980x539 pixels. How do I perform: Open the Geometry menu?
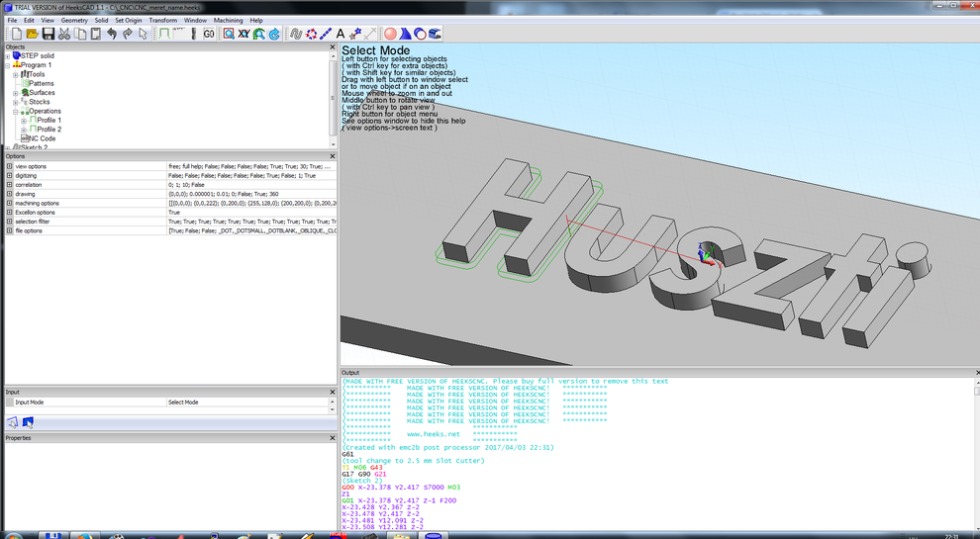[x=74, y=20]
